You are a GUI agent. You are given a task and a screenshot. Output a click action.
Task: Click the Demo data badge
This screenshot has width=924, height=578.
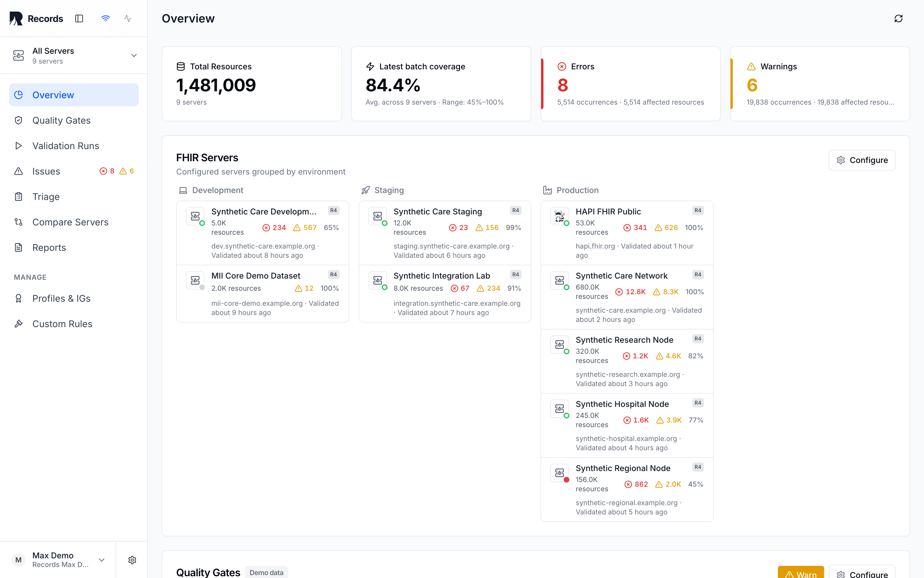[x=266, y=572]
